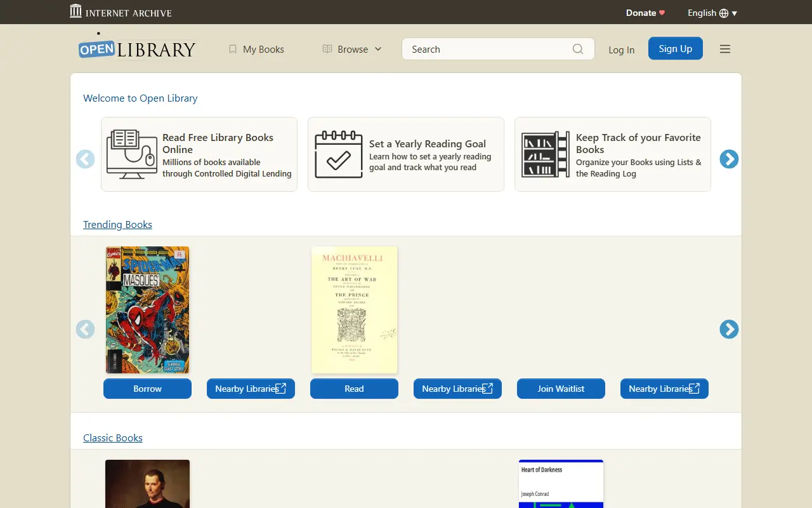Click the Log In link

pyautogui.click(x=621, y=50)
